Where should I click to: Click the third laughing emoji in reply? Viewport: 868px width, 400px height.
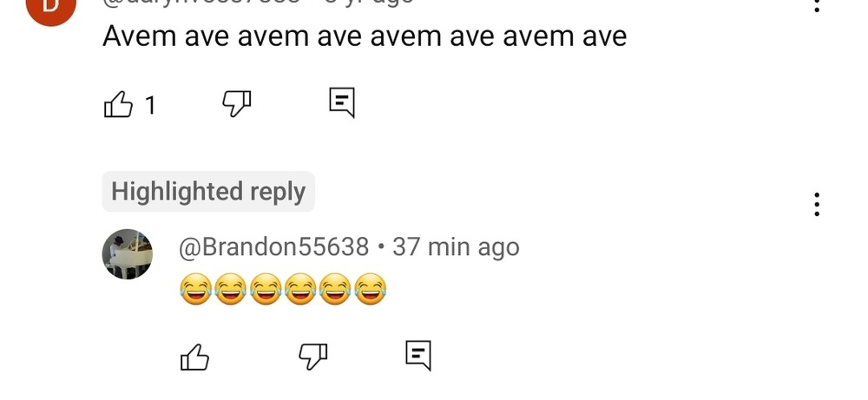click(x=266, y=289)
